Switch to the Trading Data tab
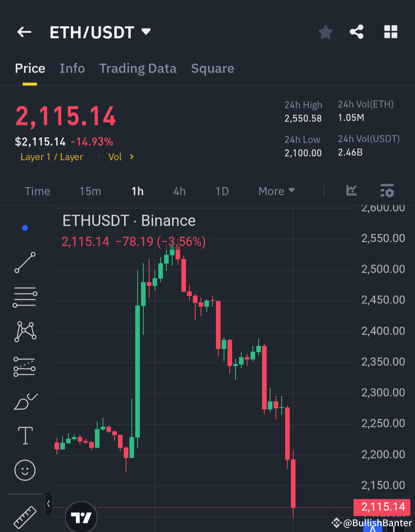Image resolution: width=415 pixels, height=532 pixels. click(x=138, y=68)
